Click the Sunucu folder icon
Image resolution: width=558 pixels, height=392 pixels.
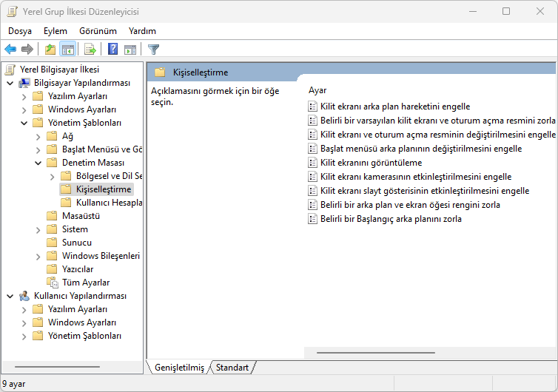coord(52,243)
